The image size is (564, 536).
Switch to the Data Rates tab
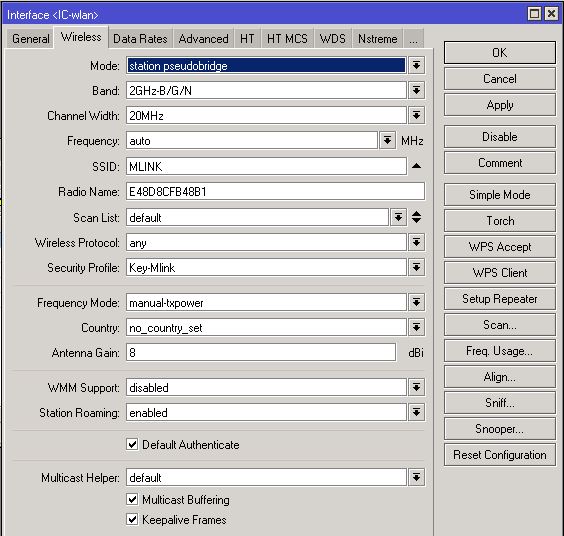[140, 39]
